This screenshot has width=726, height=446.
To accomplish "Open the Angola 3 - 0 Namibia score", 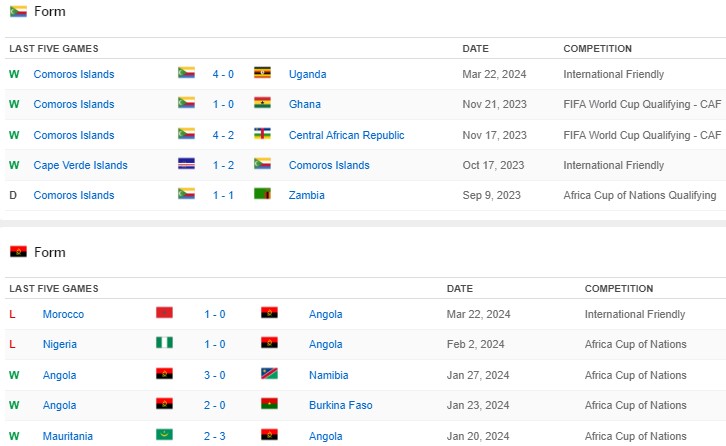I will (214, 375).
